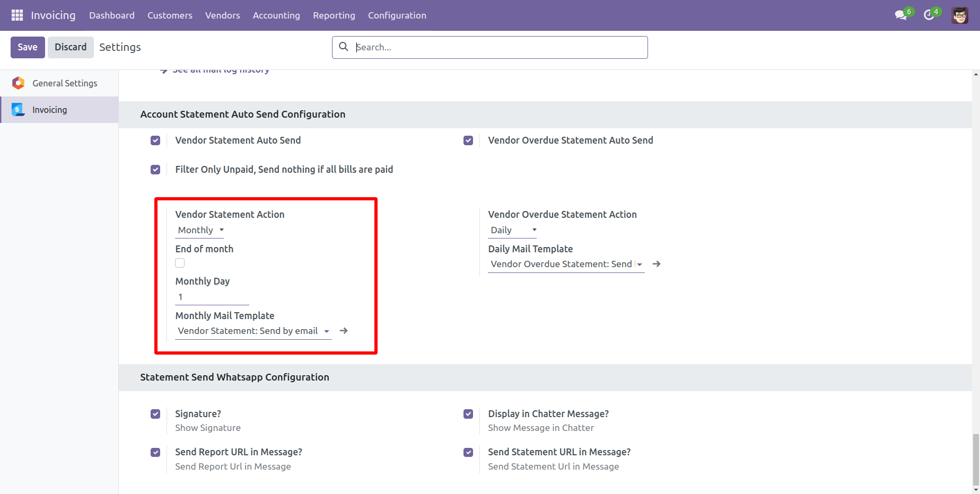
Task: Click the Send Report Url in Message description
Action: pos(233,466)
